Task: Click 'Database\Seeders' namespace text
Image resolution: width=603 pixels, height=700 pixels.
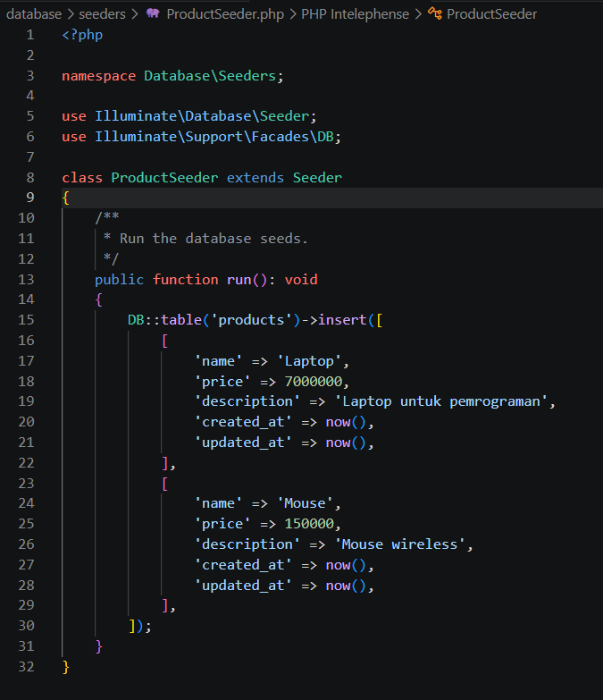Action: (210, 76)
